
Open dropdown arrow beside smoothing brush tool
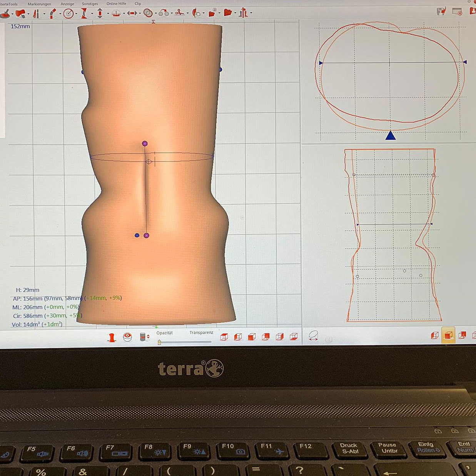(x=12, y=14)
